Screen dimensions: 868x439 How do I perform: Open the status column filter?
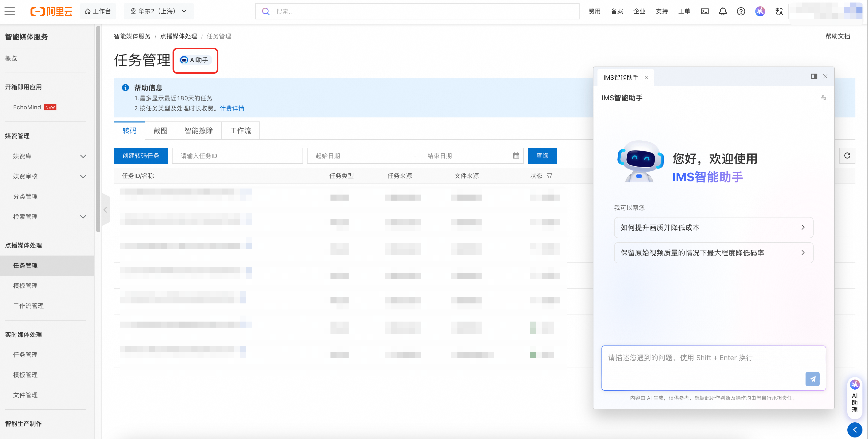549,176
